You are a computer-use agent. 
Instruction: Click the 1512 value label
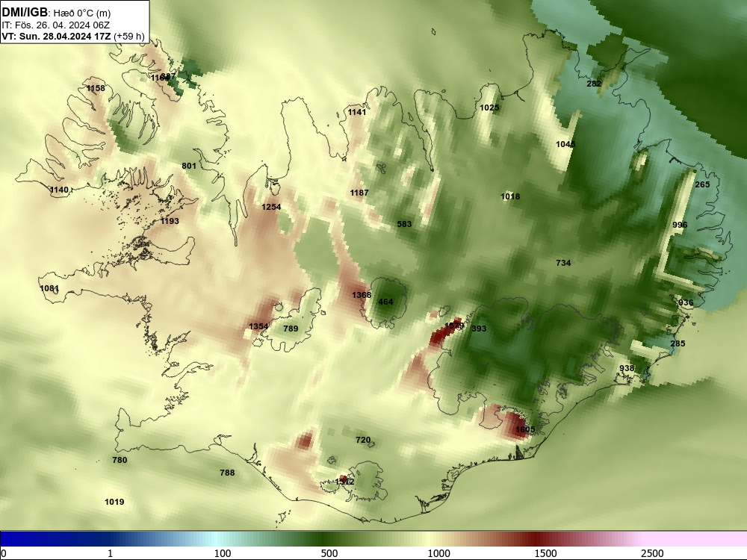[x=344, y=482]
